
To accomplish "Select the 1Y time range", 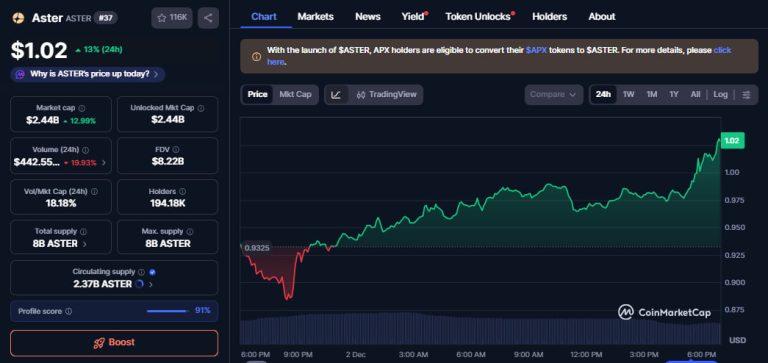I will [x=674, y=95].
